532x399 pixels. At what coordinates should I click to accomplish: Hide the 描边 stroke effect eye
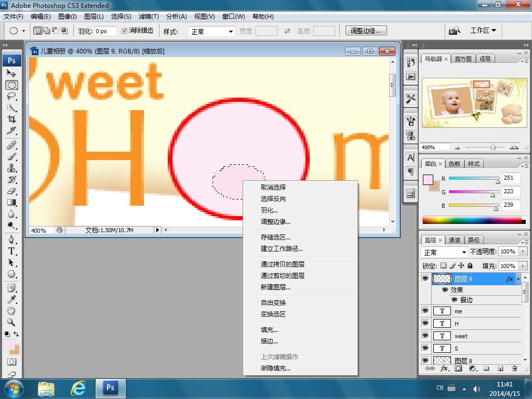coord(454,300)
